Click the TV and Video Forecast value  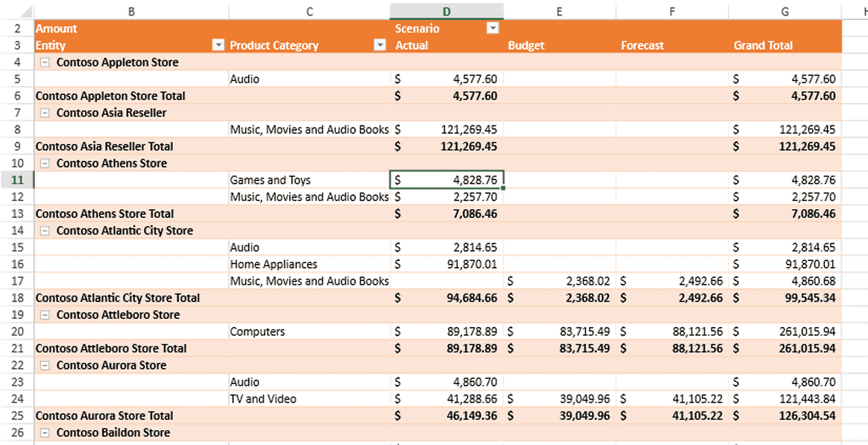point(671,399)
